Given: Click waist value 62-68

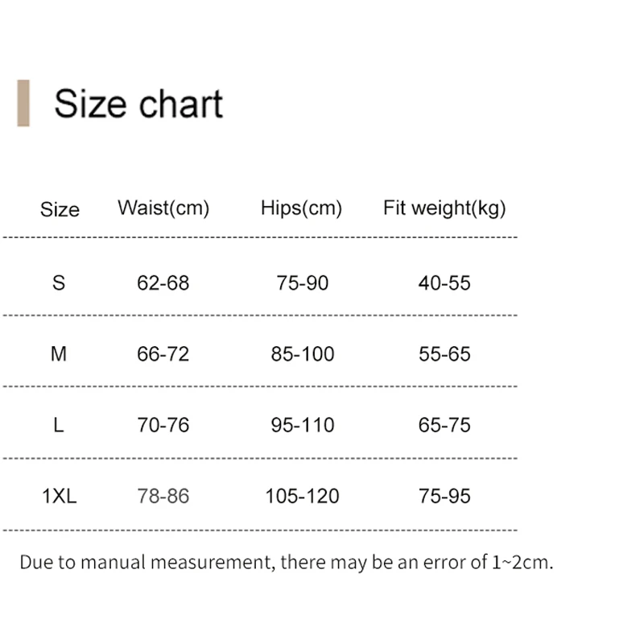Looking at the screenshot, I should coord(163,283).
